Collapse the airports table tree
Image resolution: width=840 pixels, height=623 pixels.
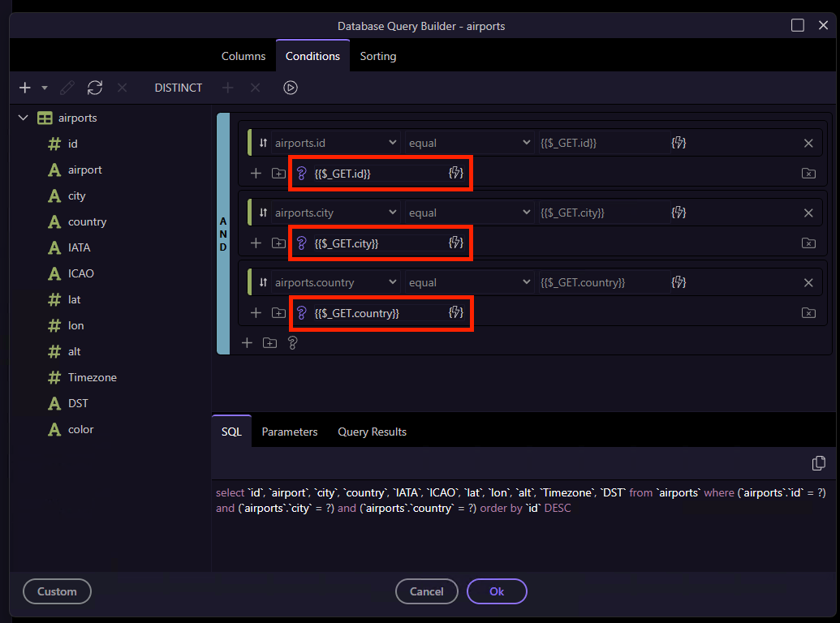click(x=24, y=118)
